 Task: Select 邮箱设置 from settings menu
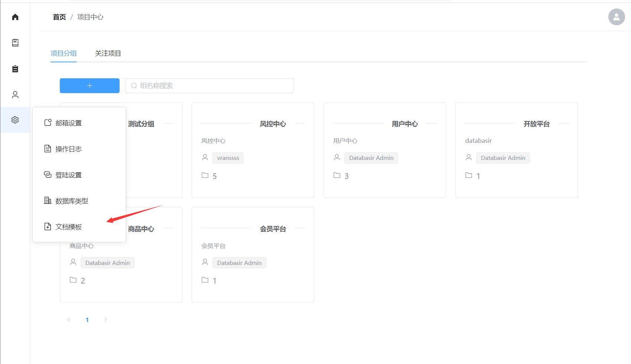tap(68, 123)
